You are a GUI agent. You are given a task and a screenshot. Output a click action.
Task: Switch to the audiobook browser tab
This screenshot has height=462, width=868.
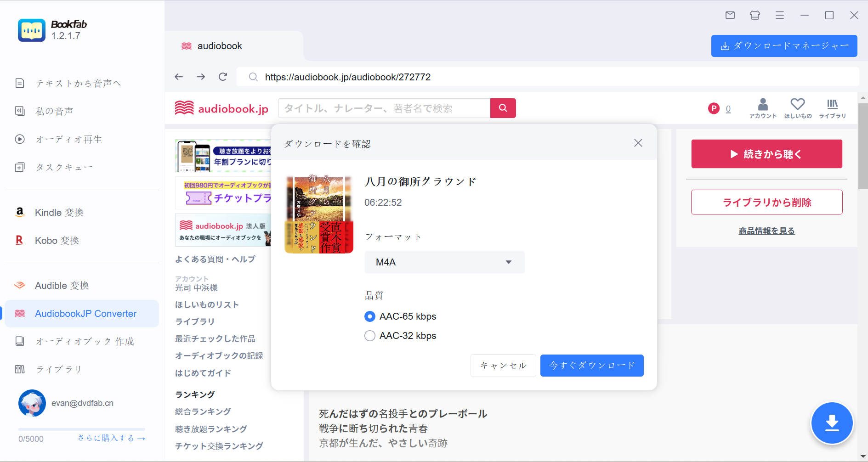click(x=219, y=46)
